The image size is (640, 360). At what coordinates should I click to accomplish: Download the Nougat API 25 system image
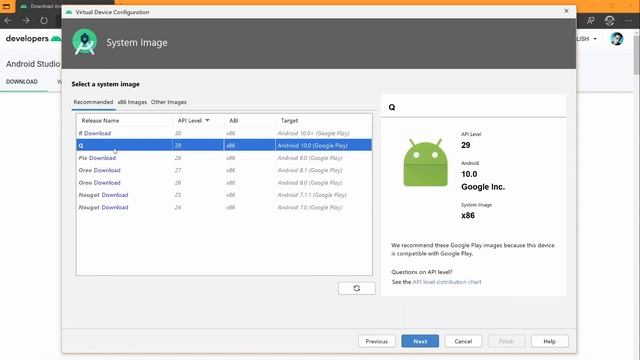tap(115, 195)
